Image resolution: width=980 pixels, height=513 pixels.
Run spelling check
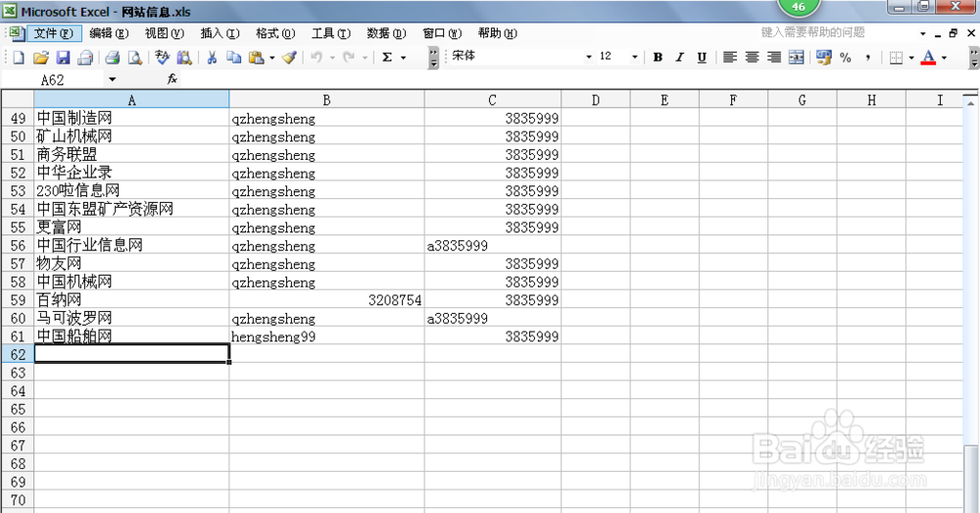coord(162,58)
